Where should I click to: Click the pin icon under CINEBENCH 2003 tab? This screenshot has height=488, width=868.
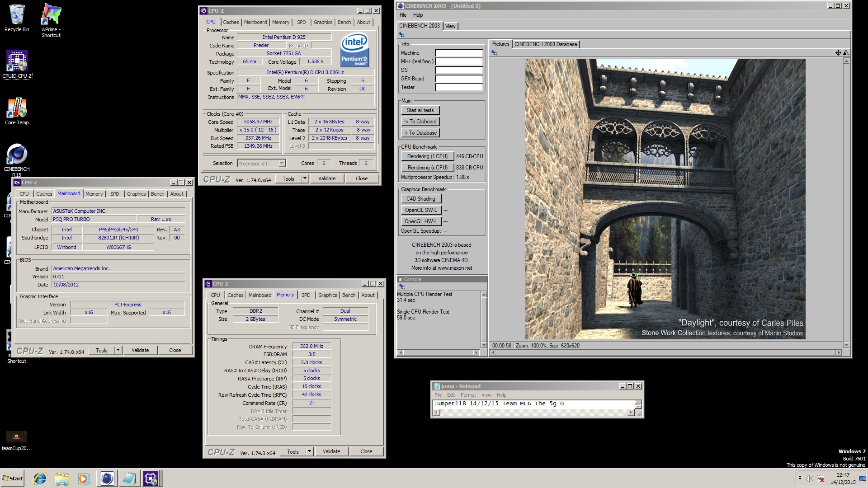(x=401, y=35)
